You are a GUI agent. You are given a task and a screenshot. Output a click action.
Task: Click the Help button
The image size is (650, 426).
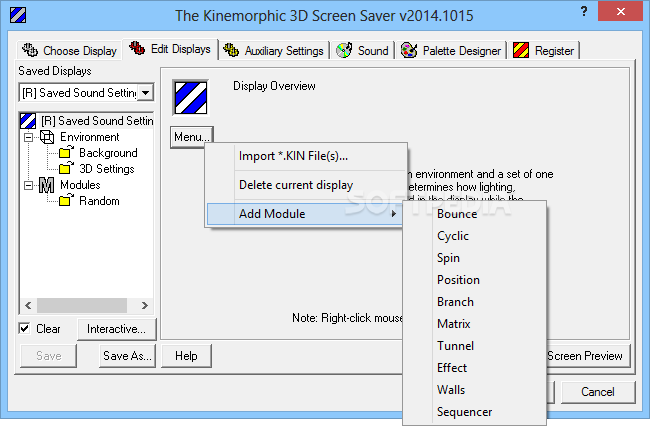(x=186, y=356)
